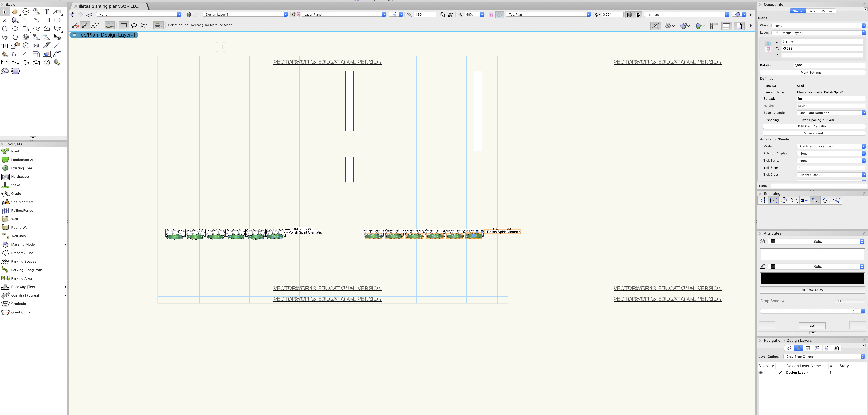Screen dimensions: 868x415
Task: Choose the Rectangle tool
Action: 47,20
